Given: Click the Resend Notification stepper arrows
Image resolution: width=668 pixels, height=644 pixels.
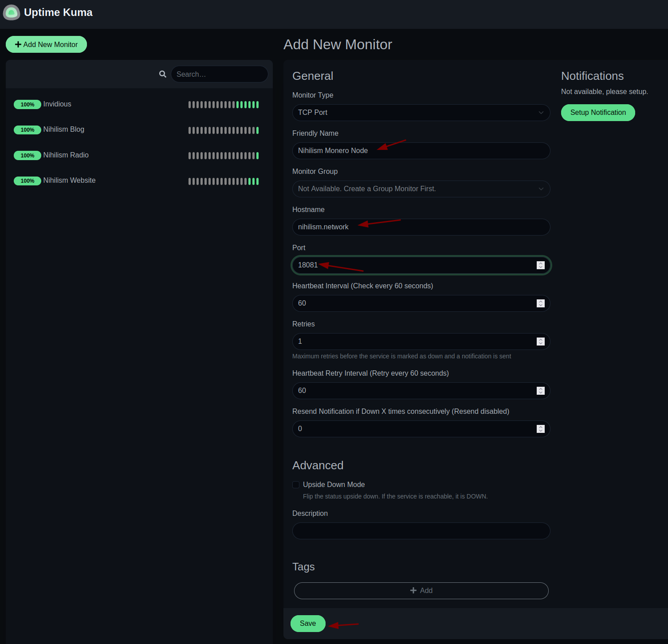Looking at the screenshot, I should pyautogui.click(x=540, y=429).
